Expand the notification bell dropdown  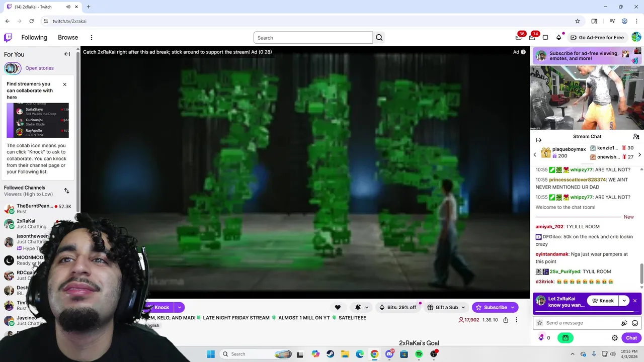tap(366, 307)
